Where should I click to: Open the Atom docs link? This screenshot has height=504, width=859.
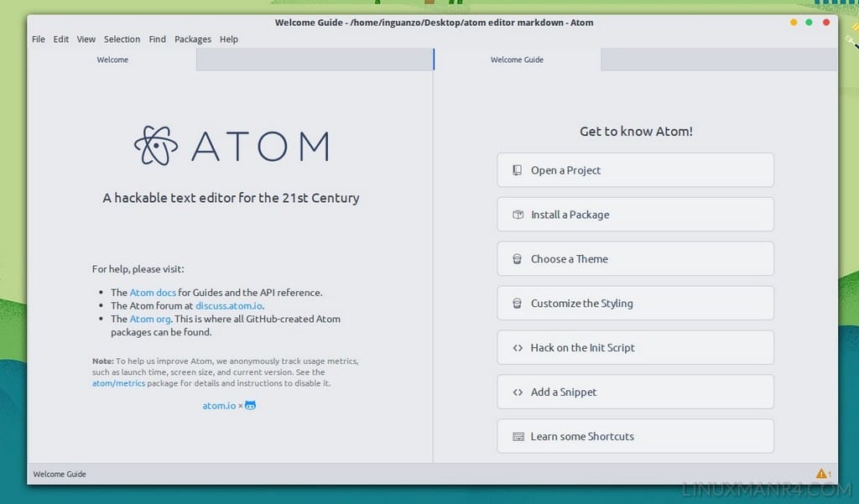pos(152,292)
